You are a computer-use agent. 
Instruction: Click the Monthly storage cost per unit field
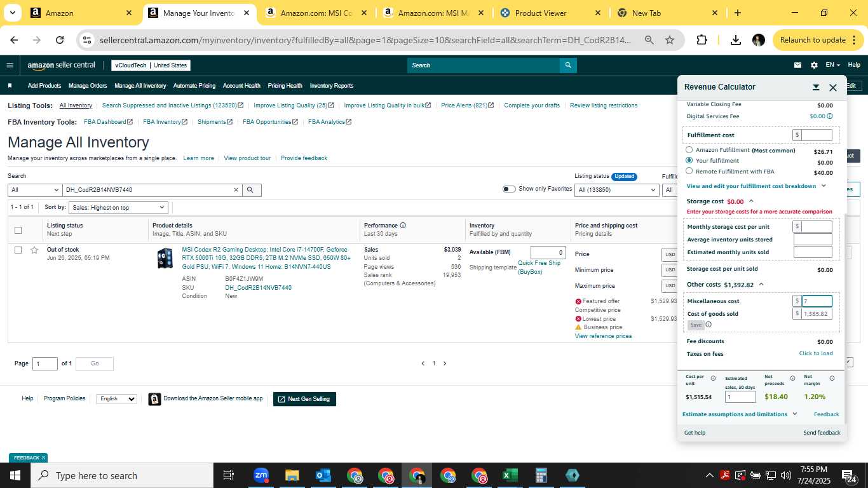tap(817, 227)
